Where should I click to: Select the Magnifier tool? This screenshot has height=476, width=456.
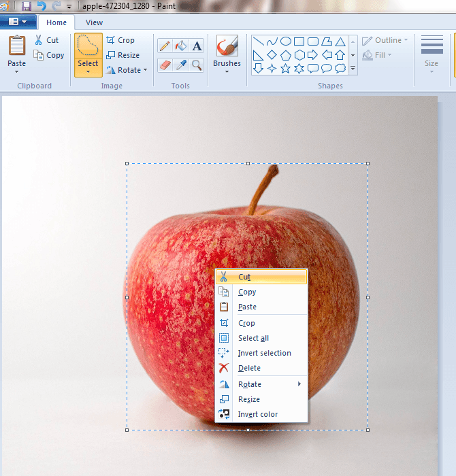(197, 65)
